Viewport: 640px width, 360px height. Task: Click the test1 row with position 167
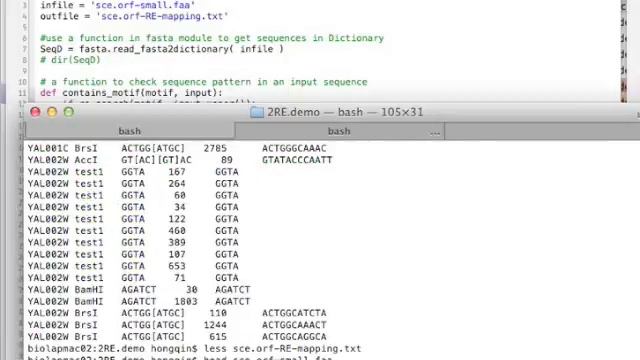click(133, 172)
